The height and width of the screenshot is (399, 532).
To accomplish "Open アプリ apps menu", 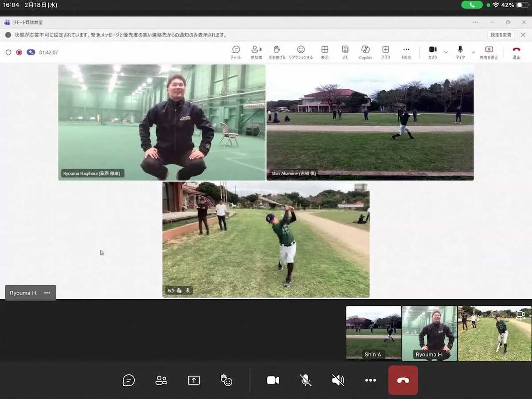I will pyautogui.click(x=386, y=52).
